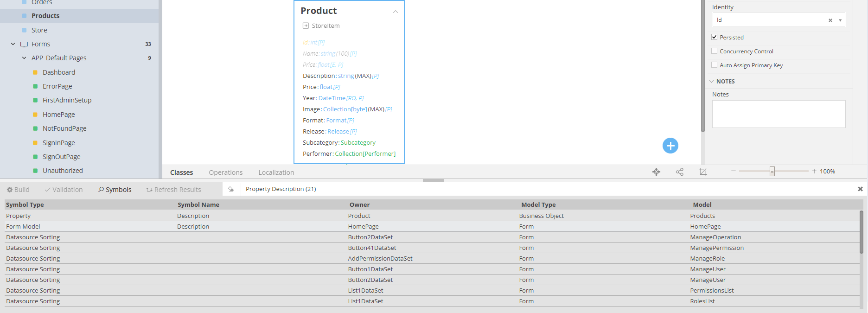Click the zoom in plus icon
The image size is (868, 313).
[814, 171]
